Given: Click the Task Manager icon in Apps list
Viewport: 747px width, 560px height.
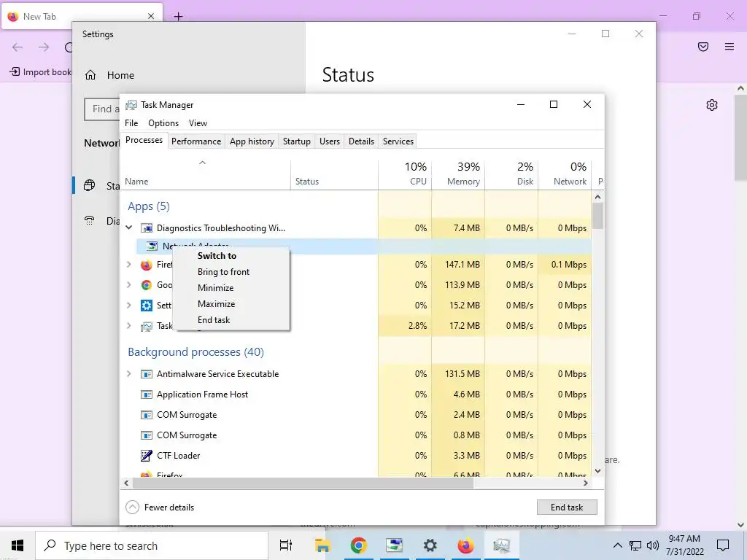Looking at the screenshot, I should tap(147, 326).
